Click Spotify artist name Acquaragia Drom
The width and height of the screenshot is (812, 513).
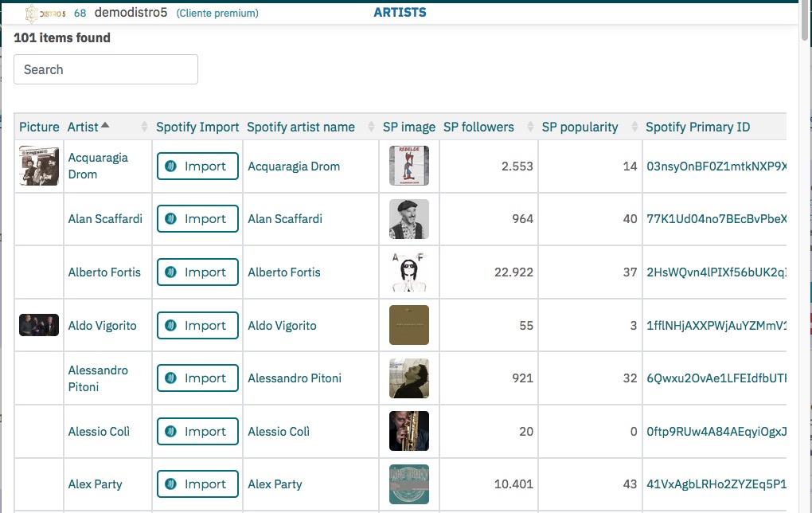click(294, 166)
